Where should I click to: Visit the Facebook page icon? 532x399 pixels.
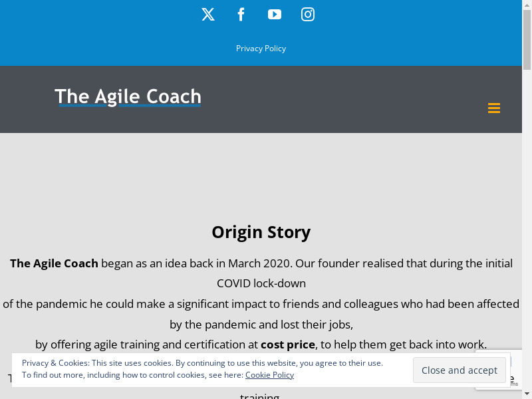241,15
